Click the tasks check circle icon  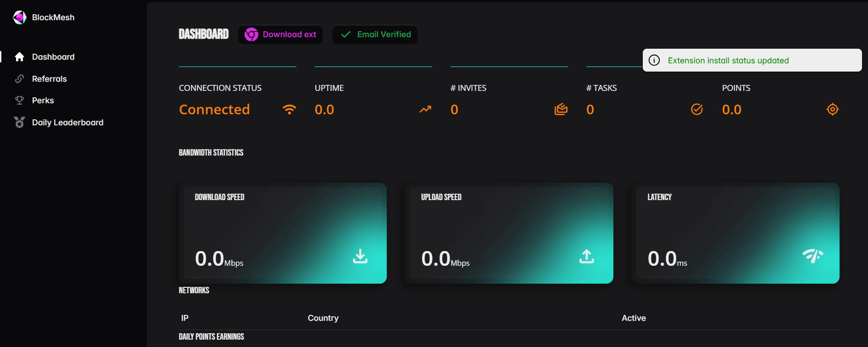(x=697, y=109)
